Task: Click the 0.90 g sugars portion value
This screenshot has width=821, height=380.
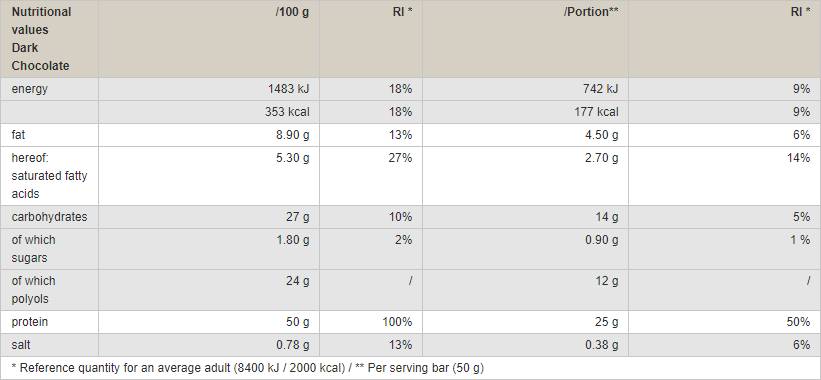Action: (x=601, y=240)
